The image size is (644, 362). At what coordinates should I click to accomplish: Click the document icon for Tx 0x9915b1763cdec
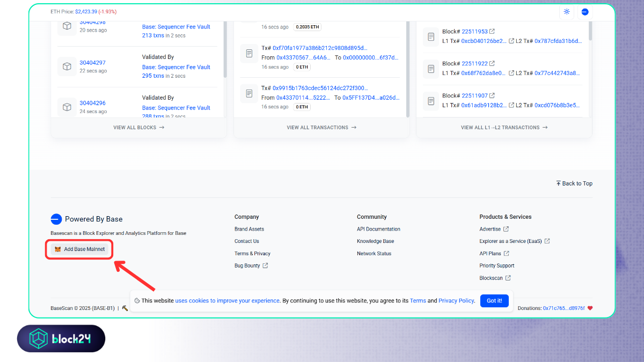click(249, 93)
